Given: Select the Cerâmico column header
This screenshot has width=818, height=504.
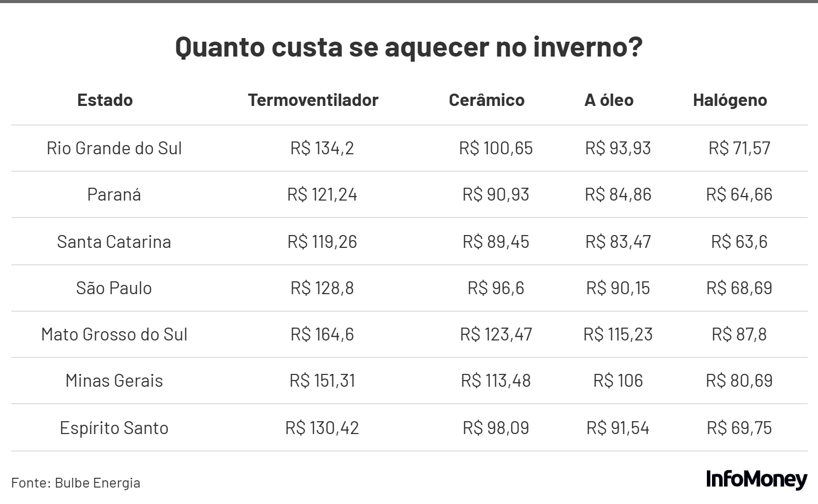Looking at the screenshot, I should 486,100.
